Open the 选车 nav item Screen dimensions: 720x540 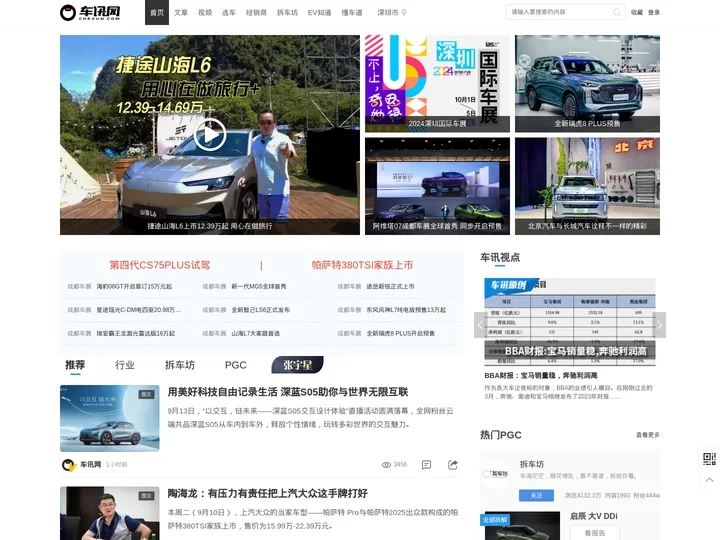(x=229, y=12)
